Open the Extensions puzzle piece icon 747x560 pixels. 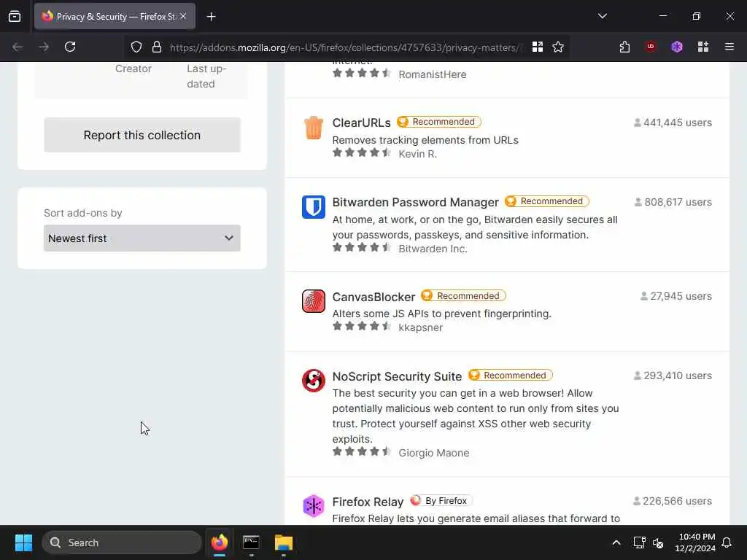(624, 47)
